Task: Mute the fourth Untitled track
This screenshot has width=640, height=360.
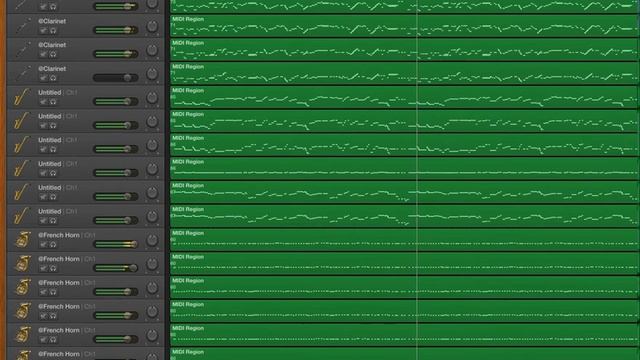Action: tap(43, 173)
